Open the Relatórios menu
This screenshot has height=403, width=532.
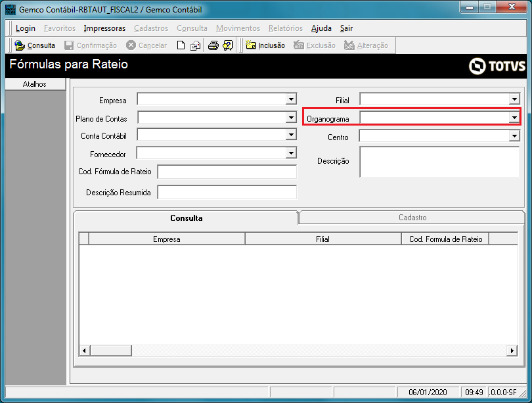[x=286, y=28]
